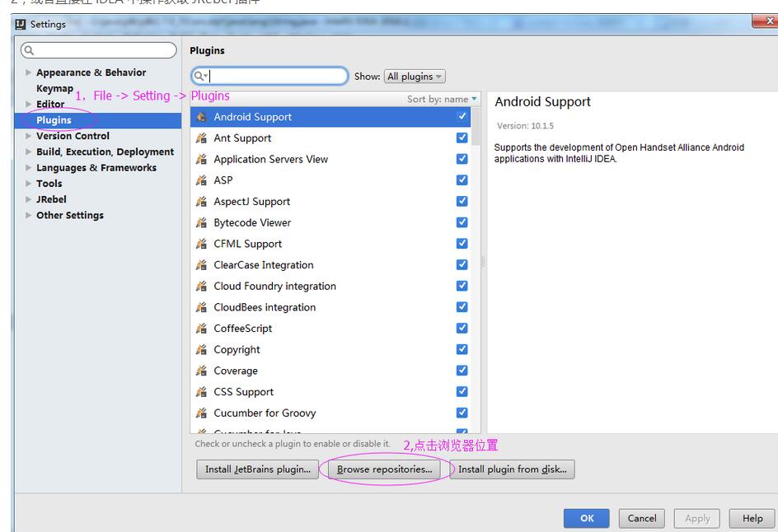Screen dimensions: 778x532
Task: Disable the ClearCase Integration checkbox
Action: (462, 264)
